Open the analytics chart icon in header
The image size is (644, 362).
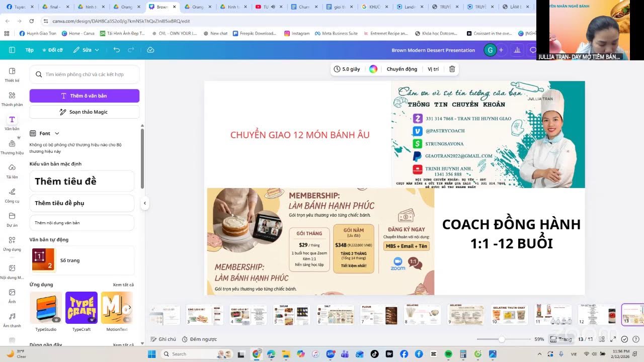click(517, 50)
